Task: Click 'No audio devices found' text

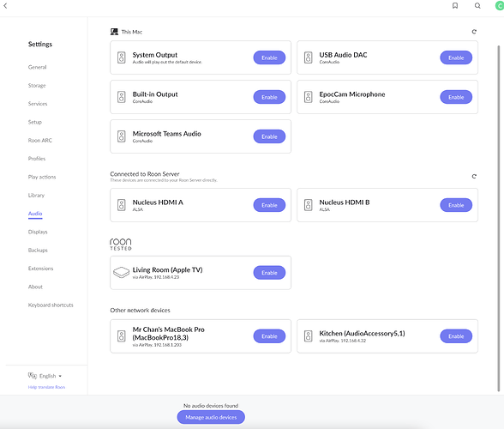Action: 211,406
